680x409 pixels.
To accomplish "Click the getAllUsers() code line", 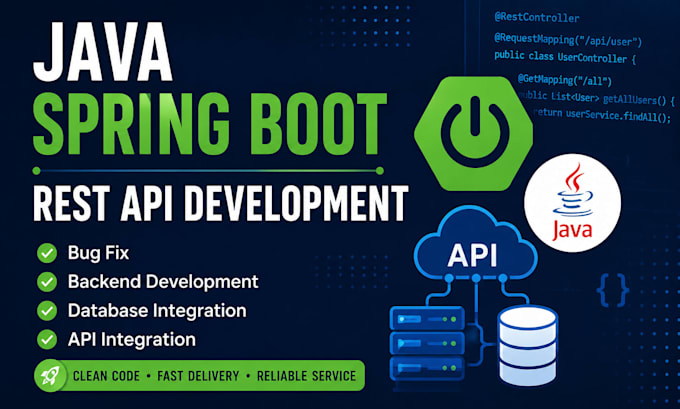I will [596, 98].
